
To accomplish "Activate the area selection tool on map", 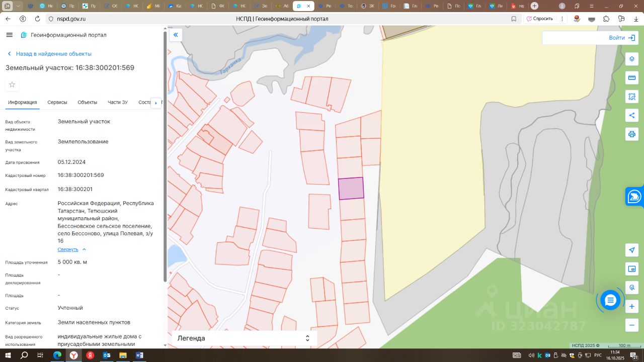I will (632, 97).
